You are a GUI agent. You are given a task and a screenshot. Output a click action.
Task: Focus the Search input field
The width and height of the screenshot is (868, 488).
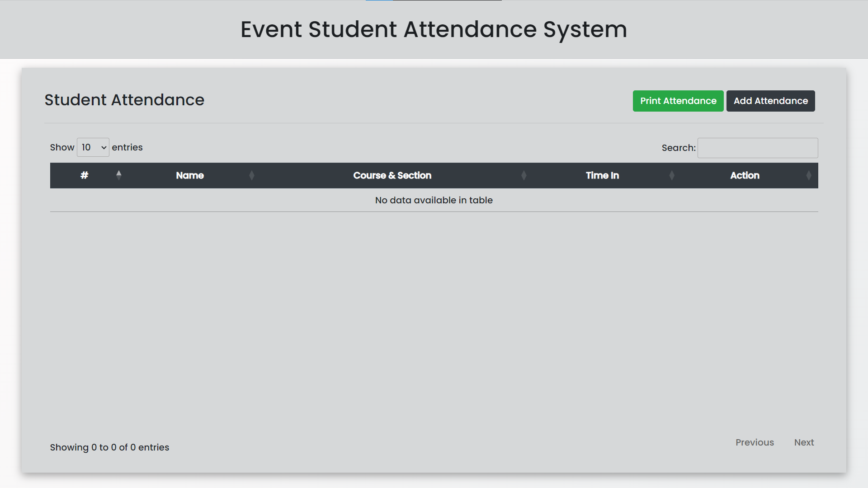(758, 148)
